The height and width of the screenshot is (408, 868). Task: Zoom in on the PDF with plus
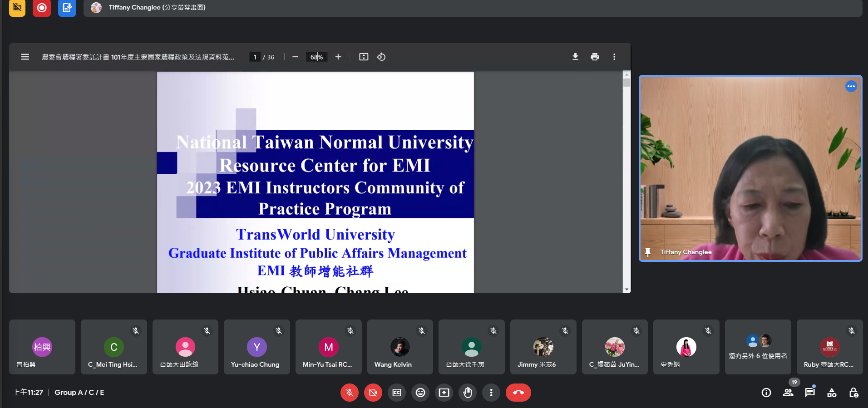coord(338,57)
